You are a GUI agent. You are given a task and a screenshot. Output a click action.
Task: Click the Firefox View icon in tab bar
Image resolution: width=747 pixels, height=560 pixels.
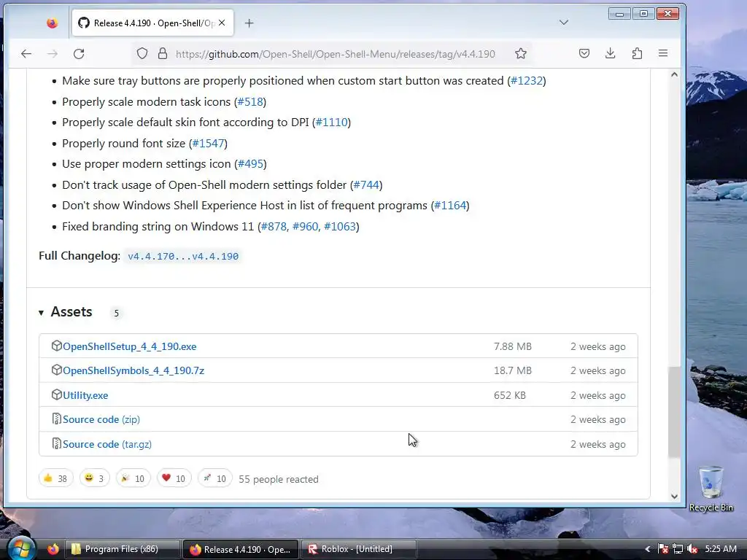tap(52, 23)
